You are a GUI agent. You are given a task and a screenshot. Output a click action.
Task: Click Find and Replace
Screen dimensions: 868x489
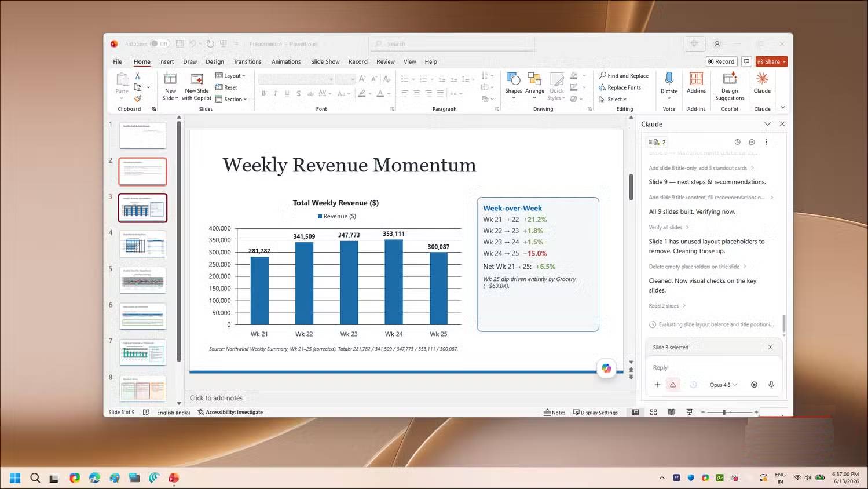tap(624, 76)
